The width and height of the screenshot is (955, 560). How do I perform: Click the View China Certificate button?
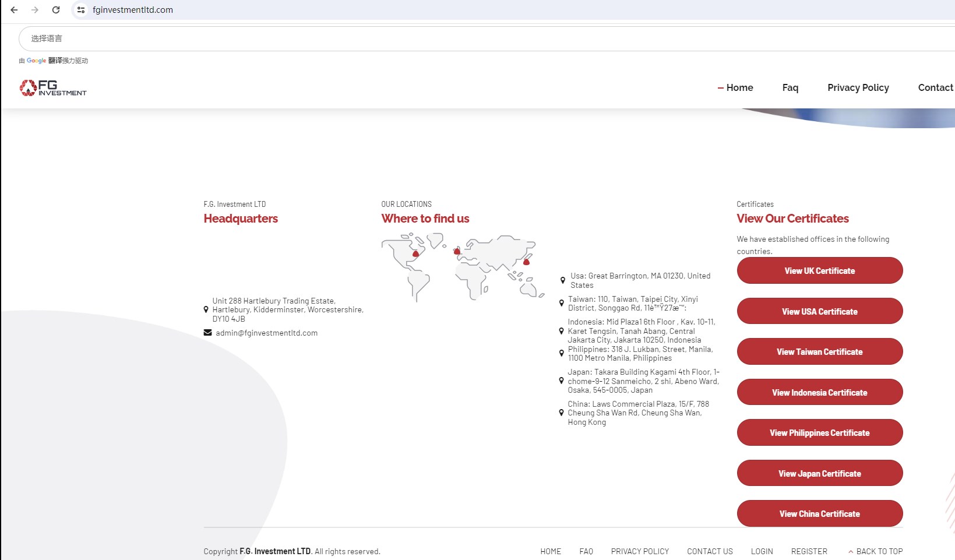point(819,513)
